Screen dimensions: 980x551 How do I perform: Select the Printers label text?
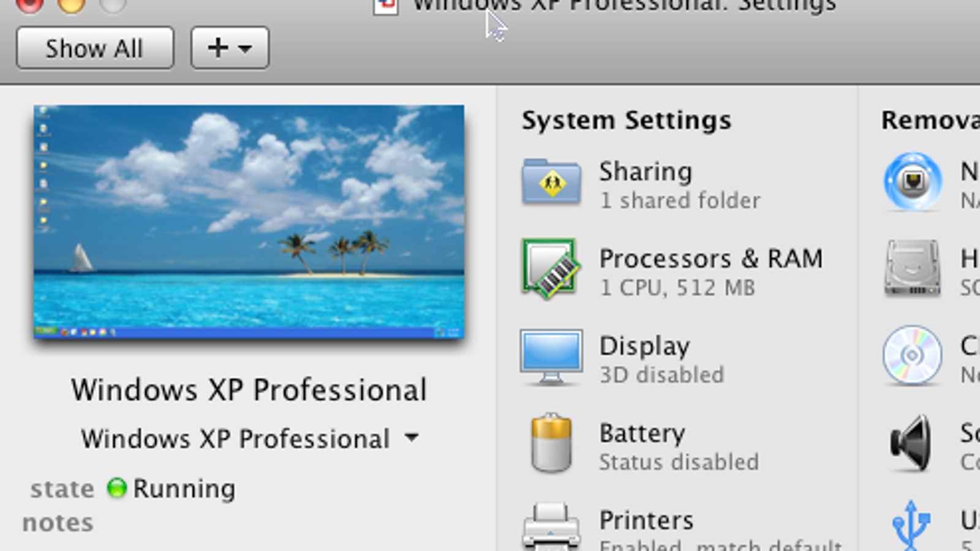point(646,520)
